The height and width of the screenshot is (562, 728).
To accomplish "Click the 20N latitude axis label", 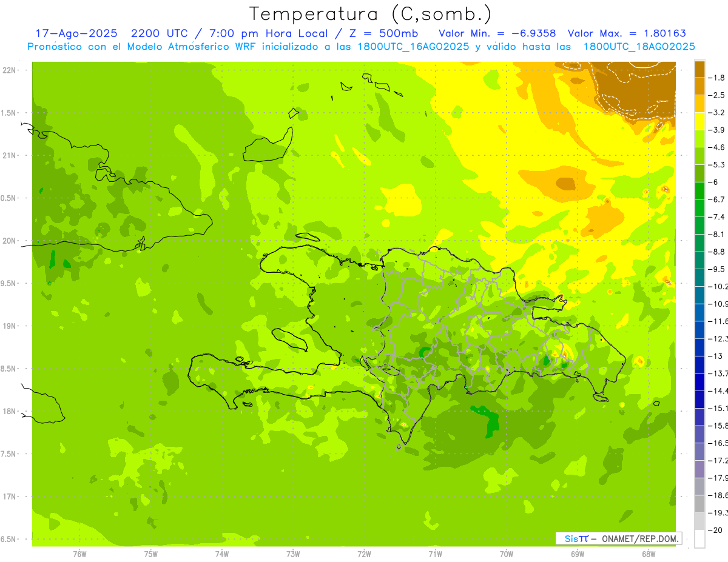I will point(10,241).
